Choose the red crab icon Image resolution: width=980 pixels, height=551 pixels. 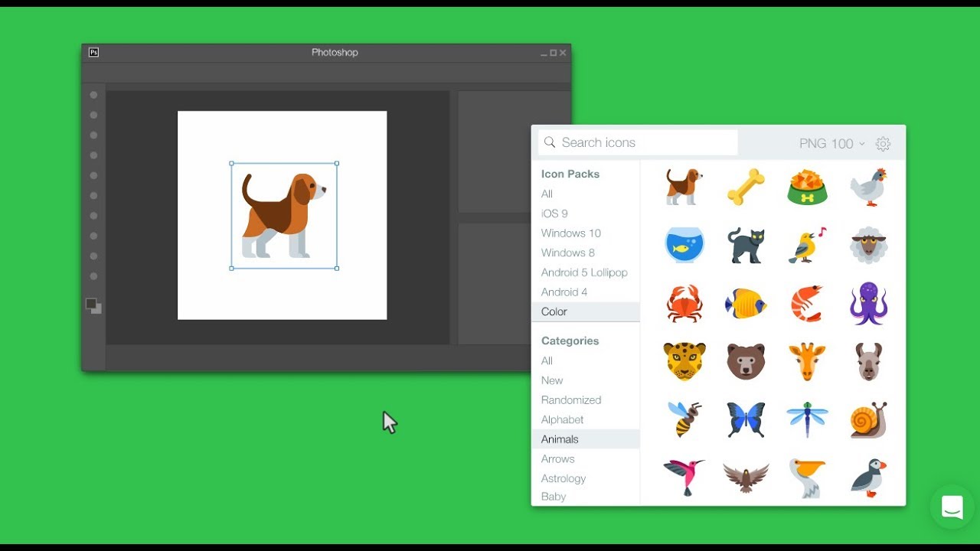coord(684,304)
